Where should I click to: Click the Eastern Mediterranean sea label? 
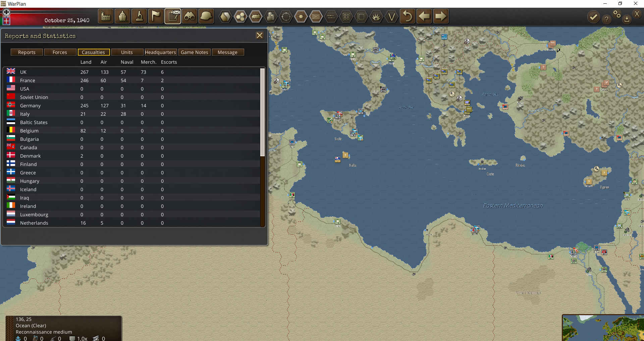click(513, 206)
